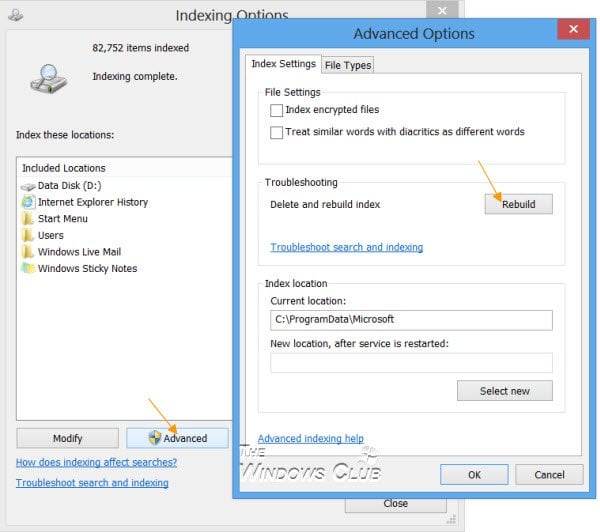Screen dimensions: 600x532
Task: Select Data Disk (D:) location text
Action: pyautogui.click(x=69, y=186)
